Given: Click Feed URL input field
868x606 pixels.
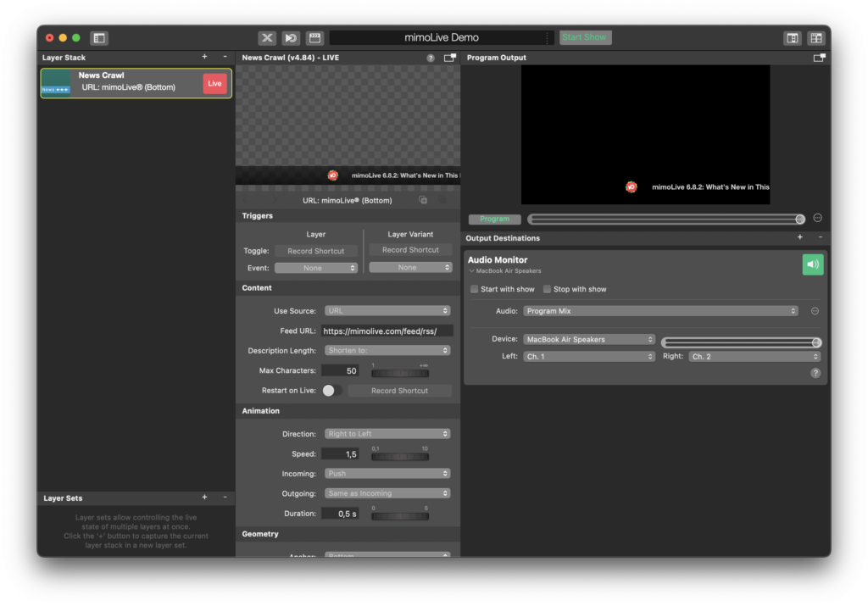Looking at the screenshot, I should [x=387, y=331].
